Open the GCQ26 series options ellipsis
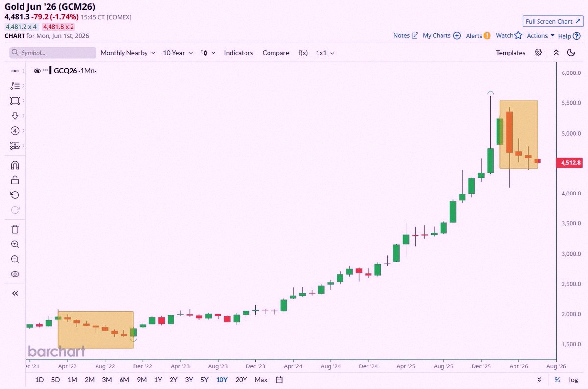The width and height of the screenshot is (588, 389). (45, 71)
